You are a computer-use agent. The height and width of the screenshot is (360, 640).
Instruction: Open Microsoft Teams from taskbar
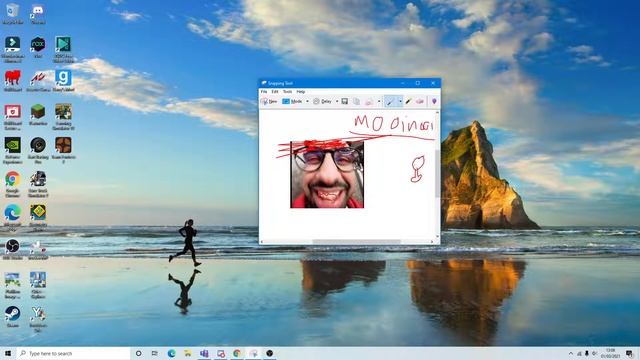pyautogui.click(x=204, y=353)
